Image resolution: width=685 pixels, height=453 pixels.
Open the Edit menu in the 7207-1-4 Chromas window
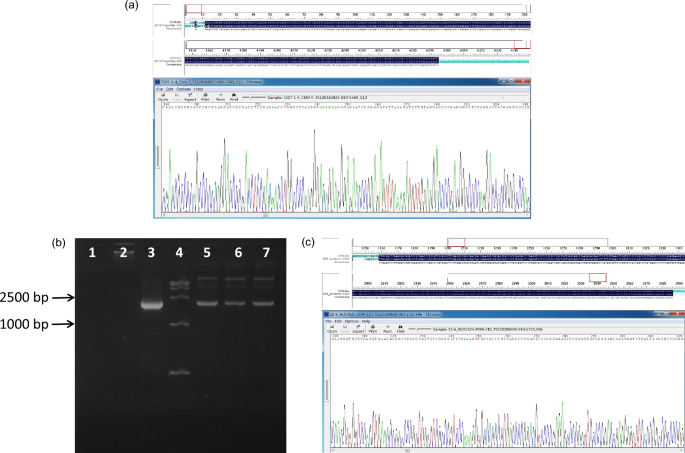pos(169,89)
